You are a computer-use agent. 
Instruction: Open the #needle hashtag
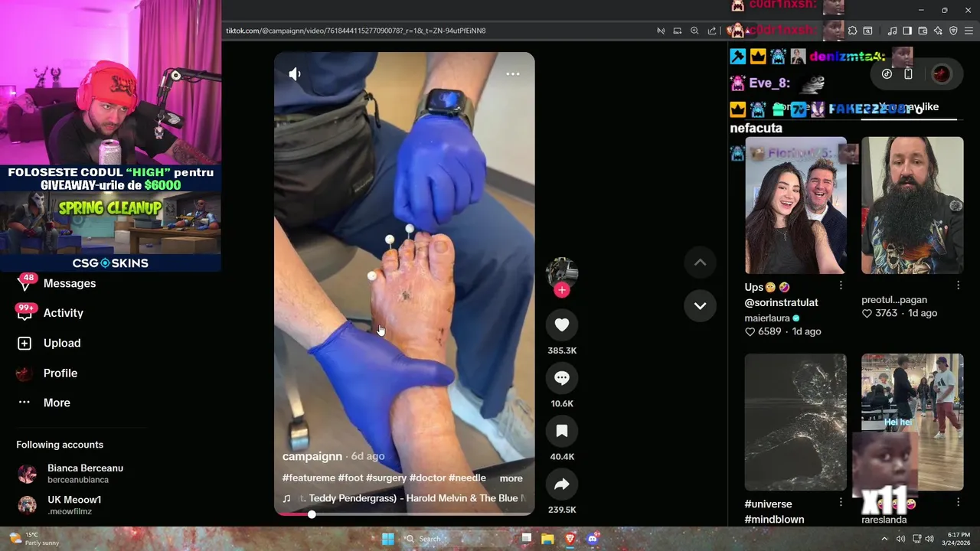tap(467, 478)
